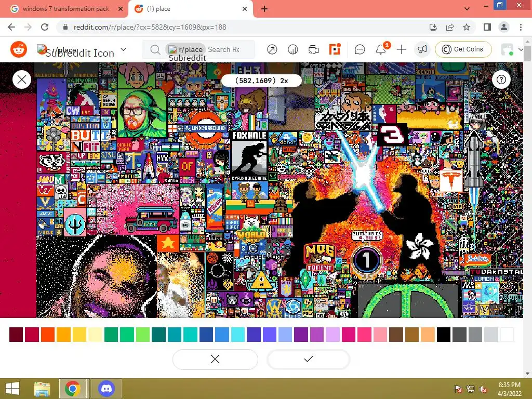Image resolution: width=532 pixels, height=399 pixels.
Task: Switch to the (1) place tab
Action: [190, 9]
